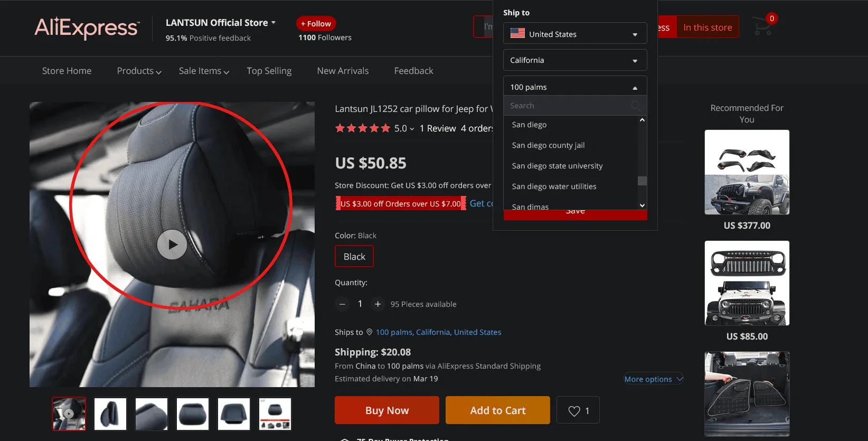
Task: Expand the rating 5.0 chevron
Action: (412, 129)
